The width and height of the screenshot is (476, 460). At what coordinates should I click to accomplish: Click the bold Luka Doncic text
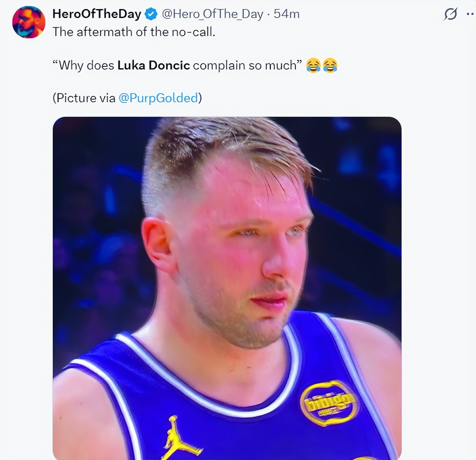pos(153,65)
